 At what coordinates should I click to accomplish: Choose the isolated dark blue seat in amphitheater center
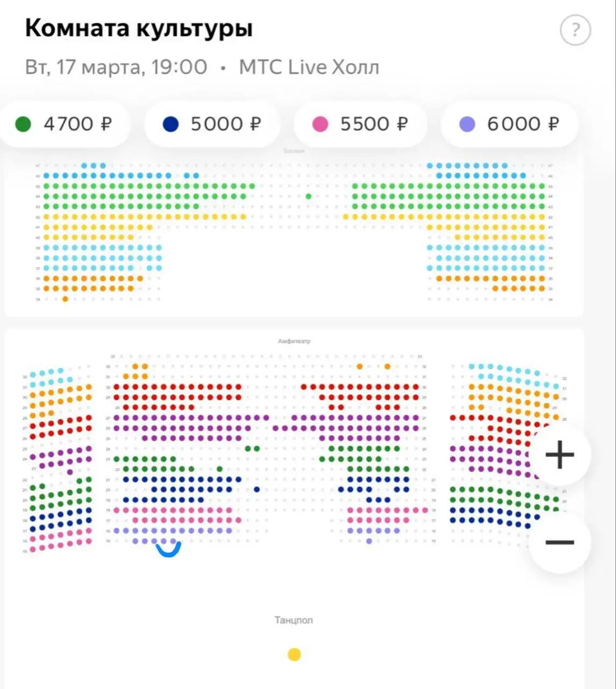pos(257,489)
